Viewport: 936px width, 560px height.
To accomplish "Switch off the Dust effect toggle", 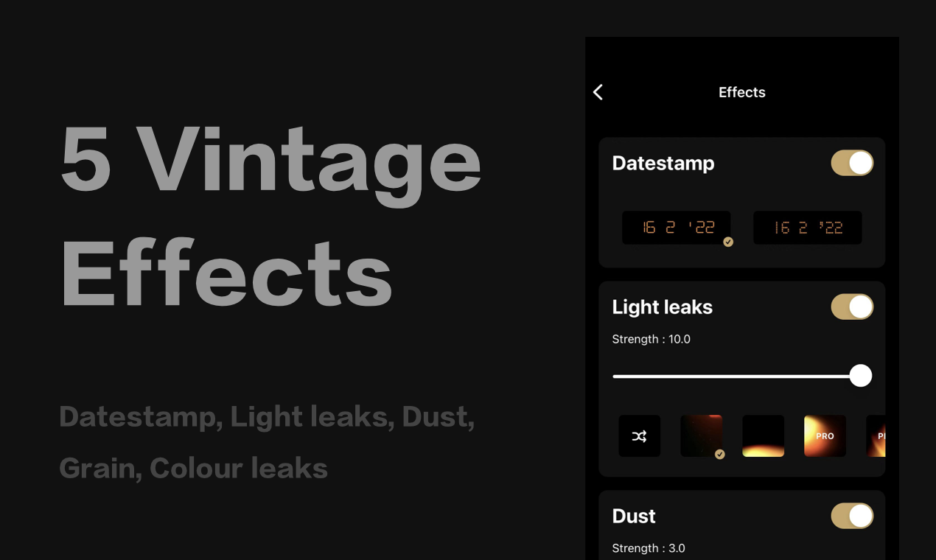I will 852,516.
